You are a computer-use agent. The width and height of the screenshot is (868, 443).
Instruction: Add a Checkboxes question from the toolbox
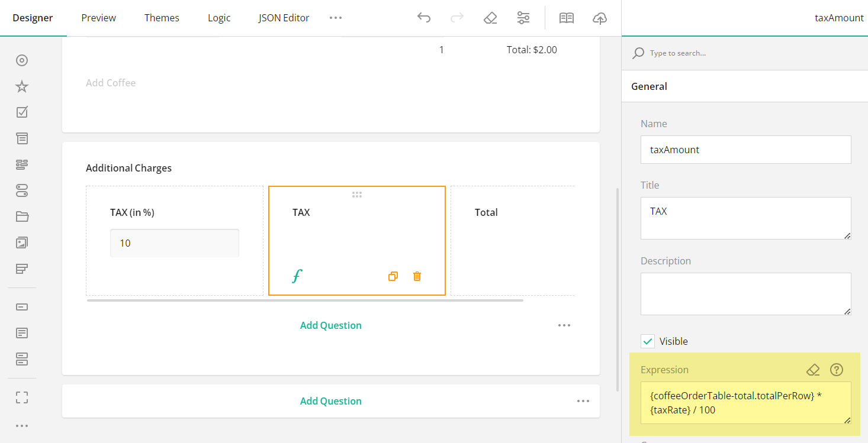click(x=21, y=112)
